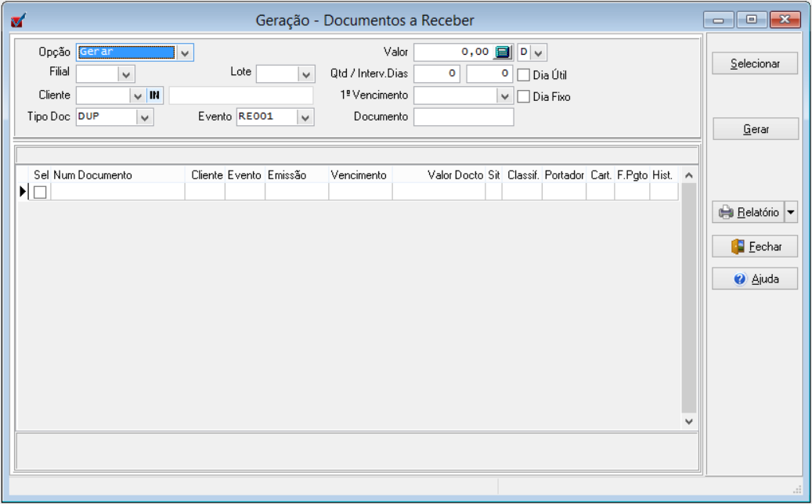Enable the Dia Útil checkbox
Viewport: 812px width, 504px height.
pyautogui.click(x=524, y=75)
